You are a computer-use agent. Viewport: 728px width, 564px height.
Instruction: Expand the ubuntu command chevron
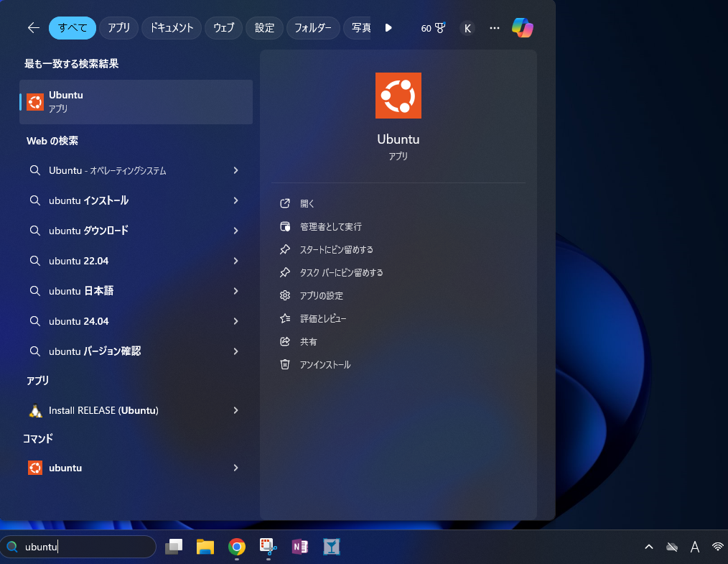coord(236,468)
